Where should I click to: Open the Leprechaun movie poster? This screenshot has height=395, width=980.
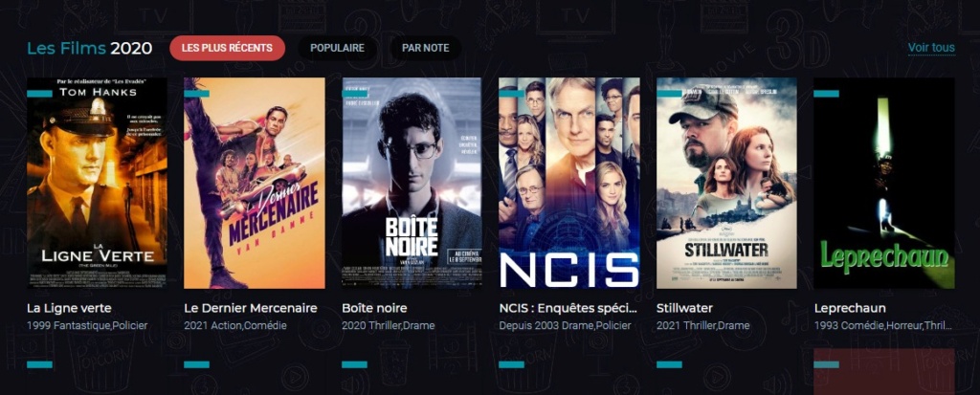tap(884, 183)
